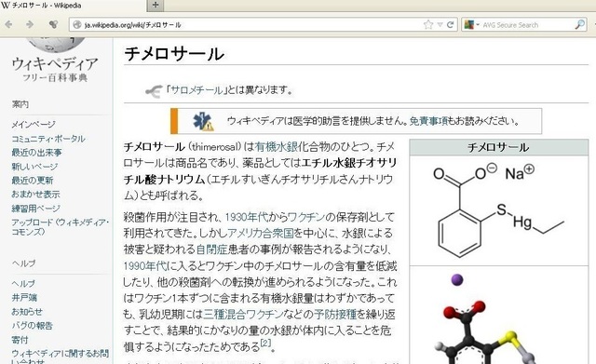The image size is (596, 364).
Task: Follow the 1930年代 link
Action: (247, 217)
